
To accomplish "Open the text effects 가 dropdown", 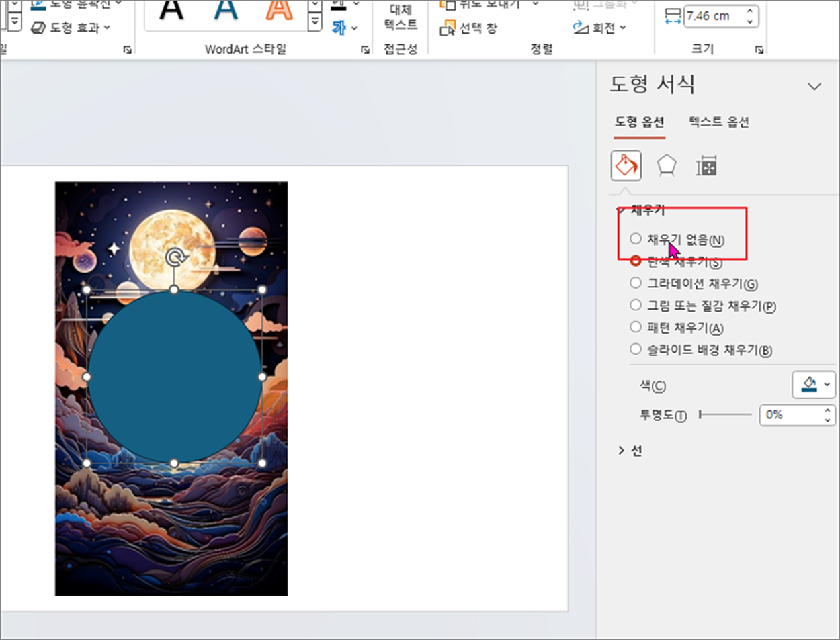I will pyautogui.click(x=345, y=28).
